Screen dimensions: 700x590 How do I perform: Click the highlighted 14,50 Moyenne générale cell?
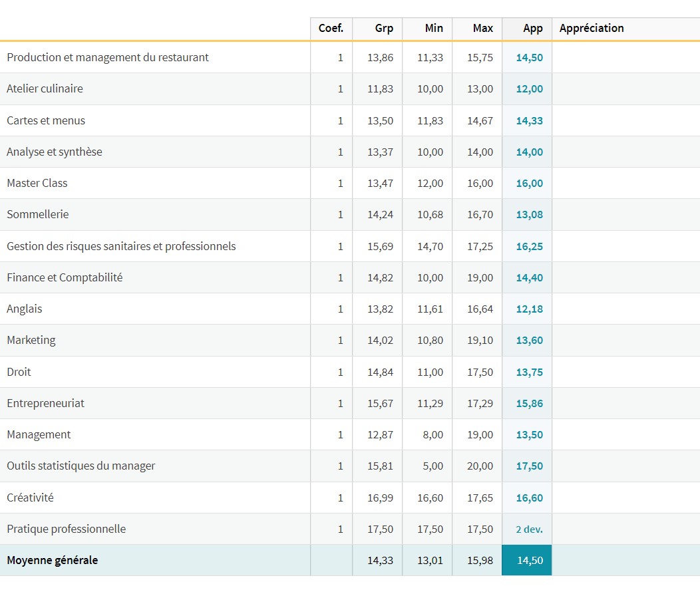(530, 561)
